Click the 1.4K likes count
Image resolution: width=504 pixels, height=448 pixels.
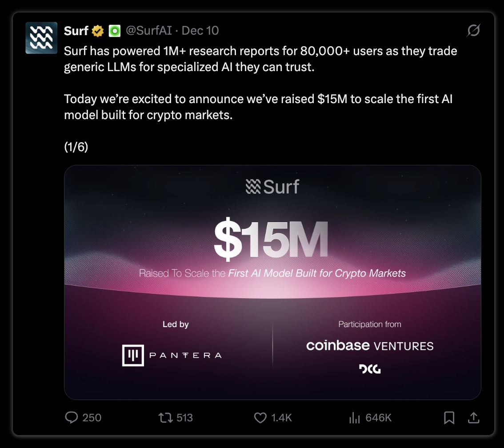click(x=282, y=417)
